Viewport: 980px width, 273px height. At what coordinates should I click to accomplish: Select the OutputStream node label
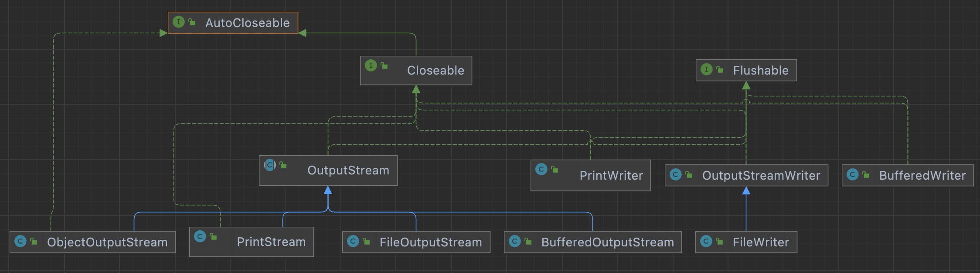(348, 170)
